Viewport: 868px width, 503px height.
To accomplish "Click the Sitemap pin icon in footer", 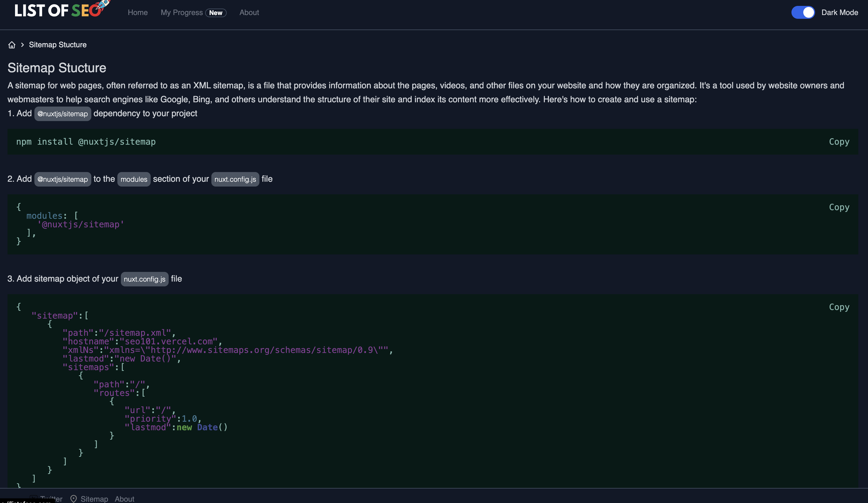I will [73, 499].
